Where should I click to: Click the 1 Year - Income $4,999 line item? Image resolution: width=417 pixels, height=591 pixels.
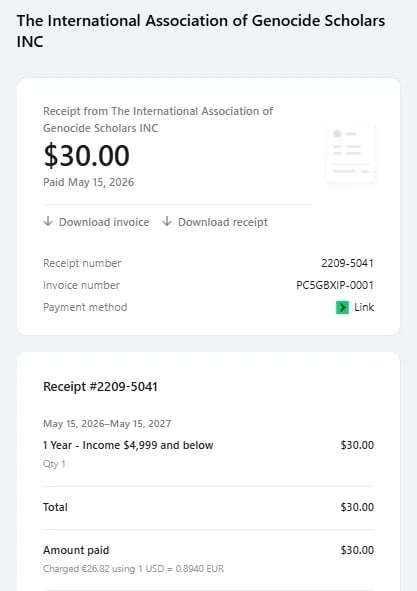pos(128,445)
